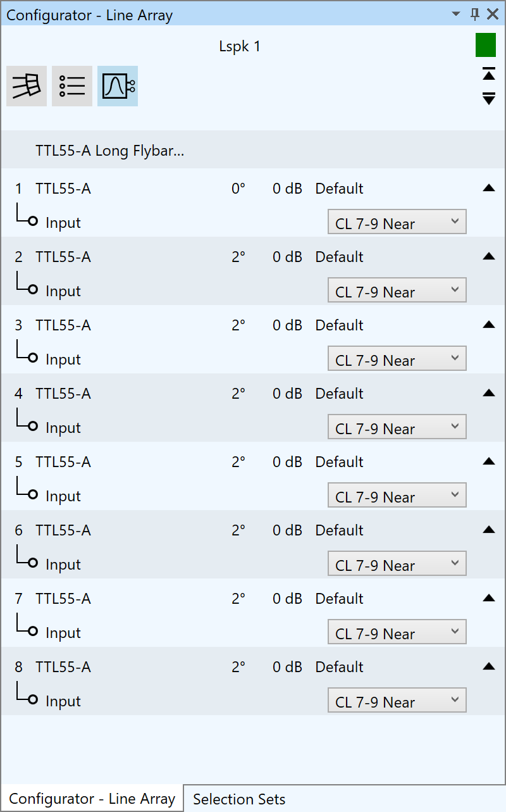Click the 2° angle value of cabinet 3
Image resolution: width=506 pixels, height=812 pixels.
238,325
